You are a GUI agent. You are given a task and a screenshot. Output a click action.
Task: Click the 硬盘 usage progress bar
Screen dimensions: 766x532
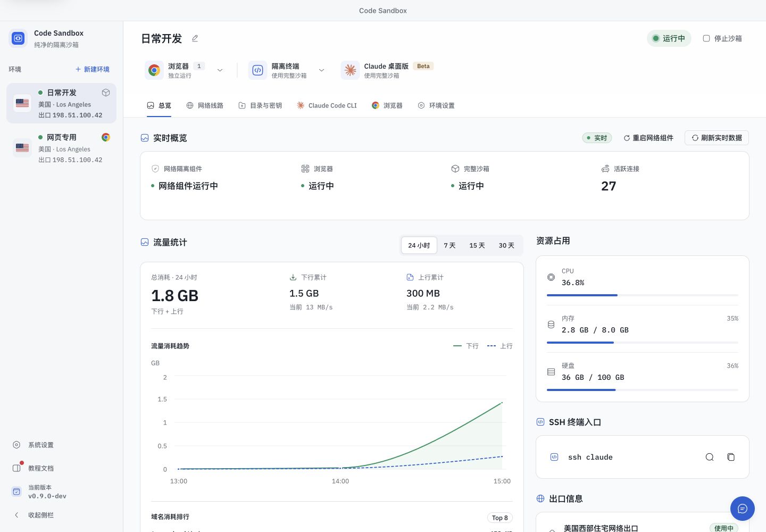[x=643, y=389]
